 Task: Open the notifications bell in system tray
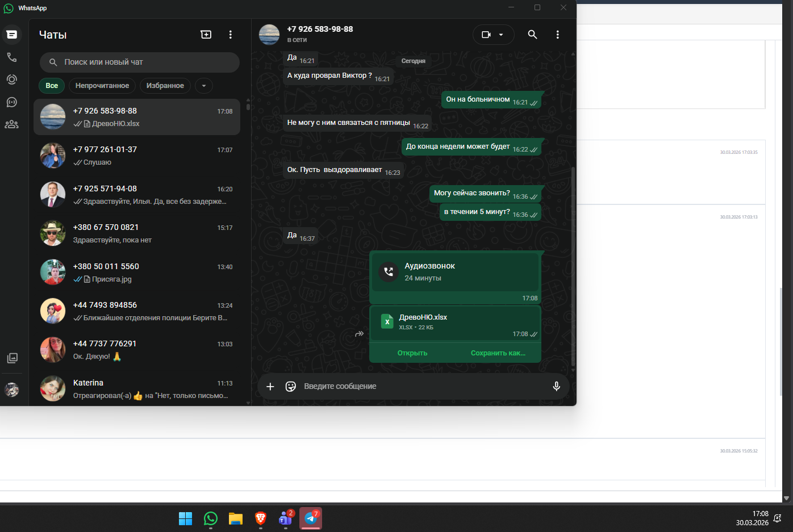coord(778,518)
